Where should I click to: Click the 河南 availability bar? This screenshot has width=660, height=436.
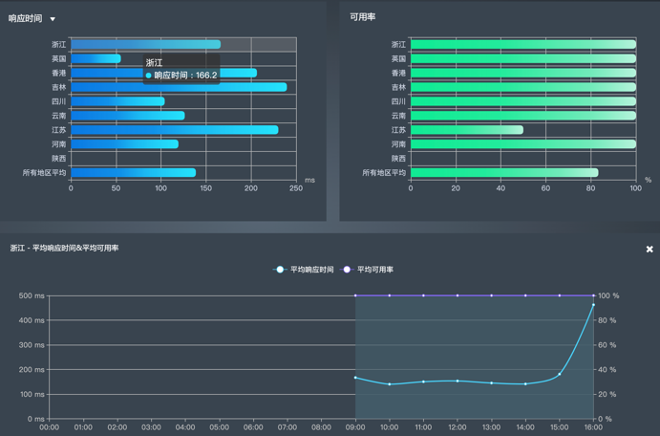[x=523, y=144]
